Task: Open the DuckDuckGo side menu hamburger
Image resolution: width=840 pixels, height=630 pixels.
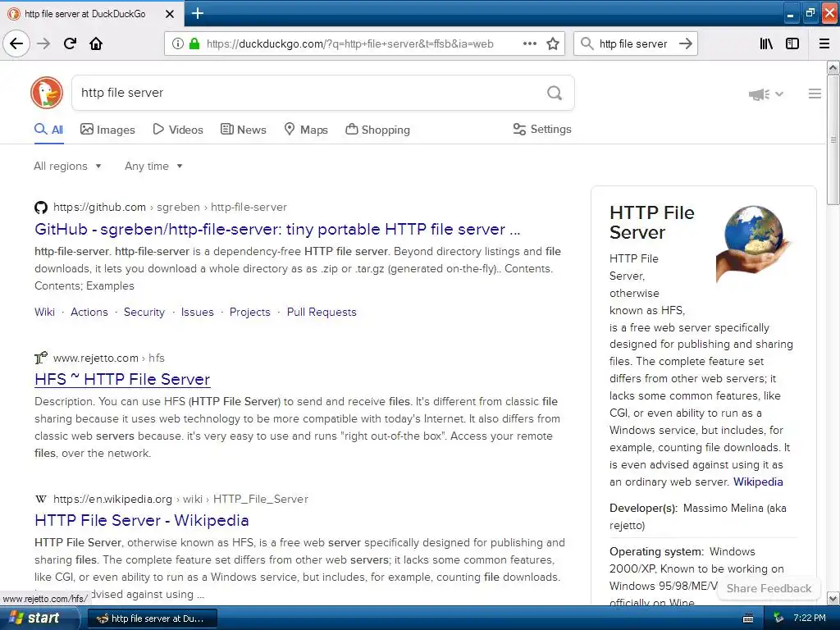Action: 815,94
